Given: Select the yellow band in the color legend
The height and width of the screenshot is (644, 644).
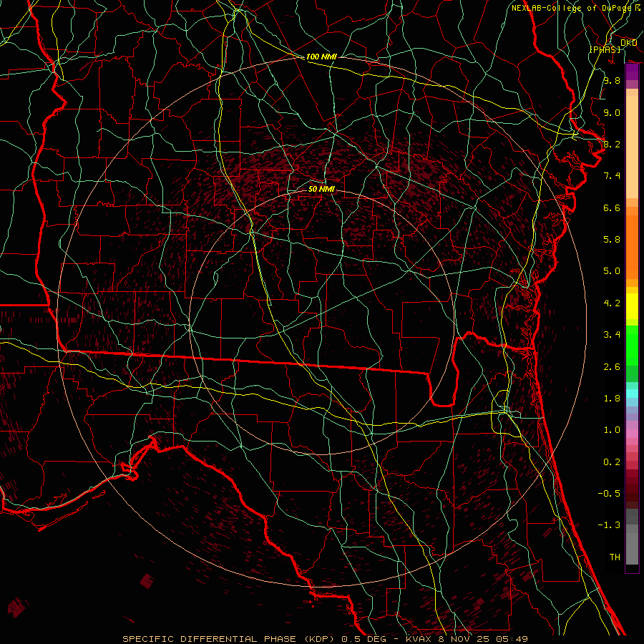Looking at the screenshot, I should 632,308.
